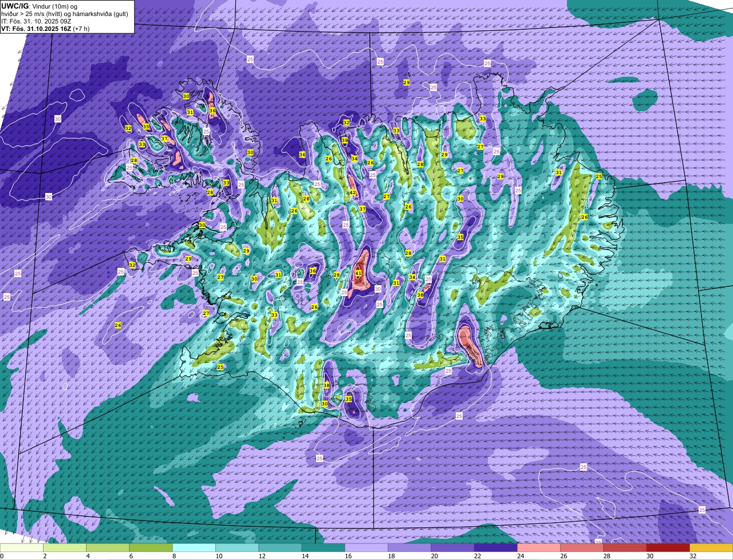Click the yellow gust label '39' on the map
Screen dimensions: 733x560
click(345, 140)
